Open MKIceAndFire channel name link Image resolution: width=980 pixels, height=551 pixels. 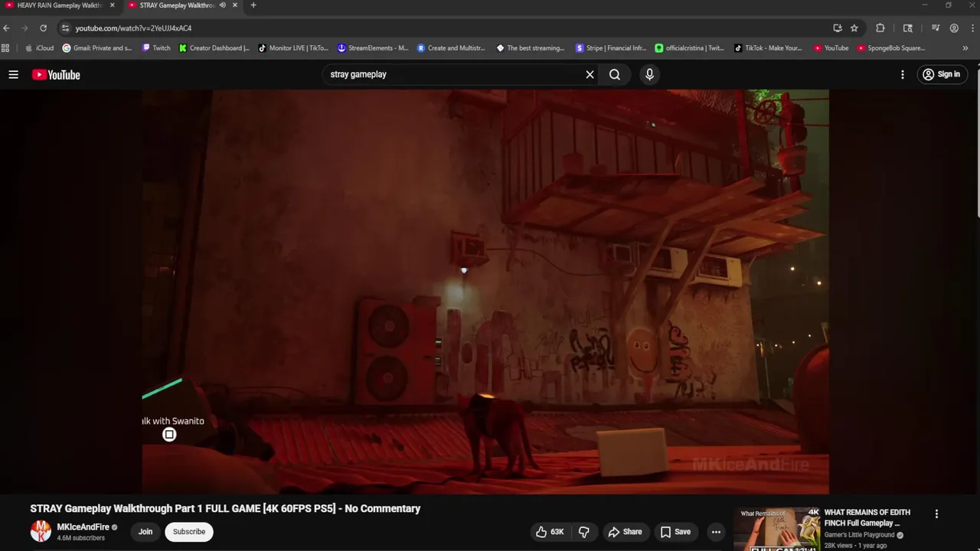tap(83, 527)
